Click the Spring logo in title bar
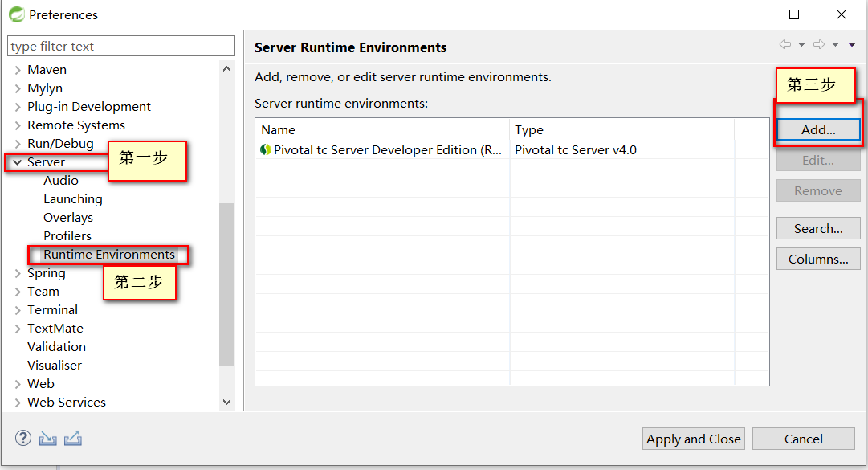This screenshot has height=470, width=868. 16,14
